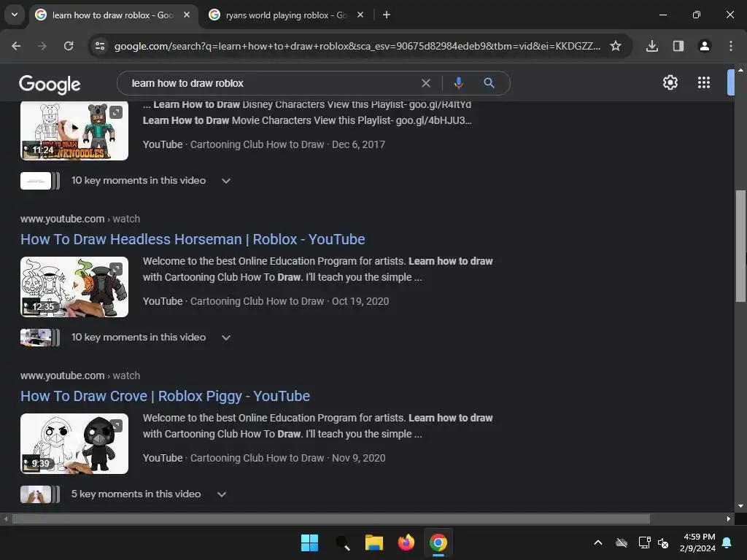Image resolution: width=747 pixels, height=560 pixels.
Task: Open the Chrome side panel
Action: click(678, 46)
